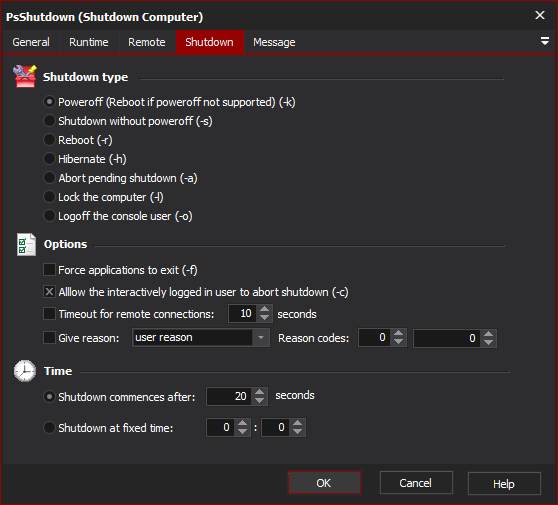558x505 pixels.
Task: Decrease remote connection timeout value
Action: tap(264, 317)
